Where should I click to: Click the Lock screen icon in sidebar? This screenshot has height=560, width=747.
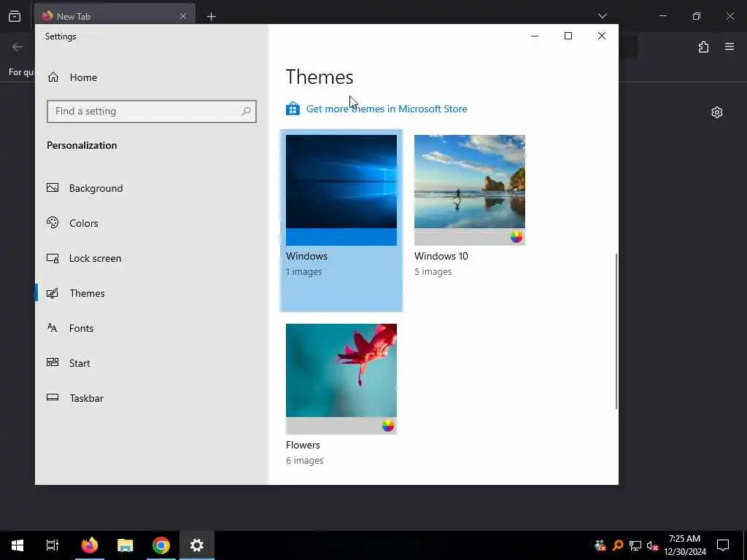click(x=53, y=258)
